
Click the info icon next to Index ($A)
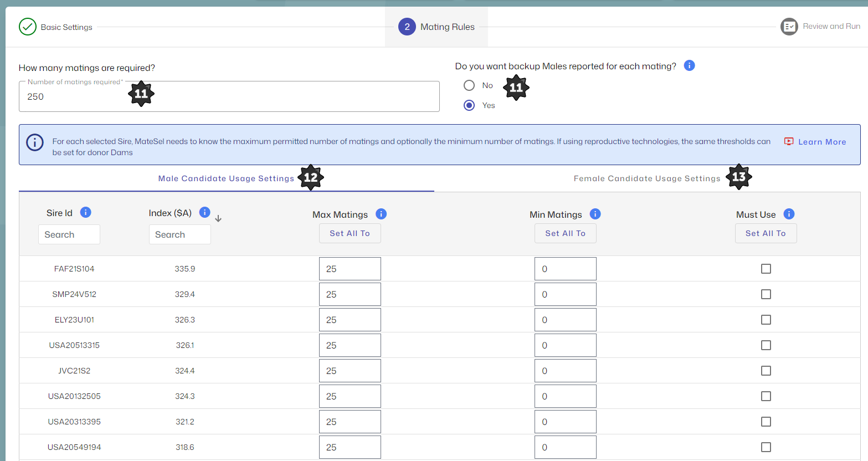pyautogui.click(x=204, y=212)
